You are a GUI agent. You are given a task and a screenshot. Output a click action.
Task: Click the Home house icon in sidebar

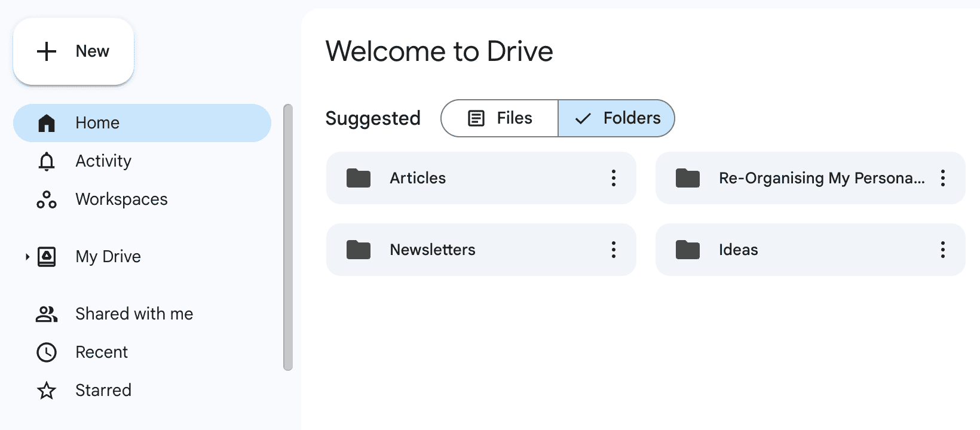coord(47,123)
